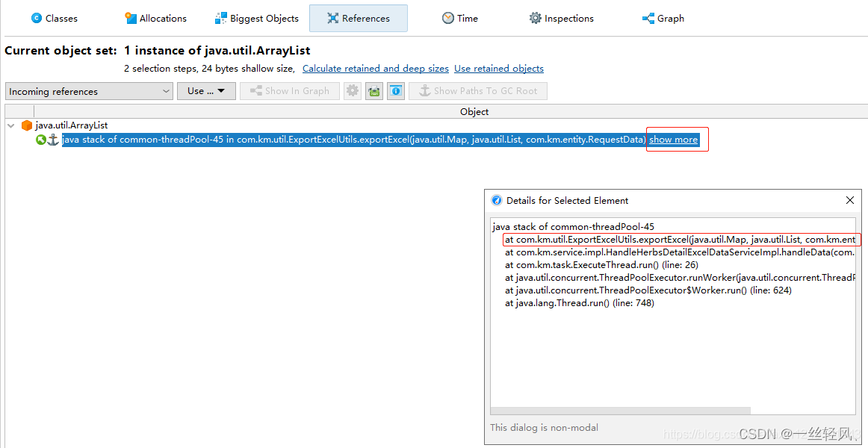Image resolution: width=868 pixels, height=448 pixels.
Task: Click the java.lang.Thread.run() (line: 748) line
Action: click(580, 303)
